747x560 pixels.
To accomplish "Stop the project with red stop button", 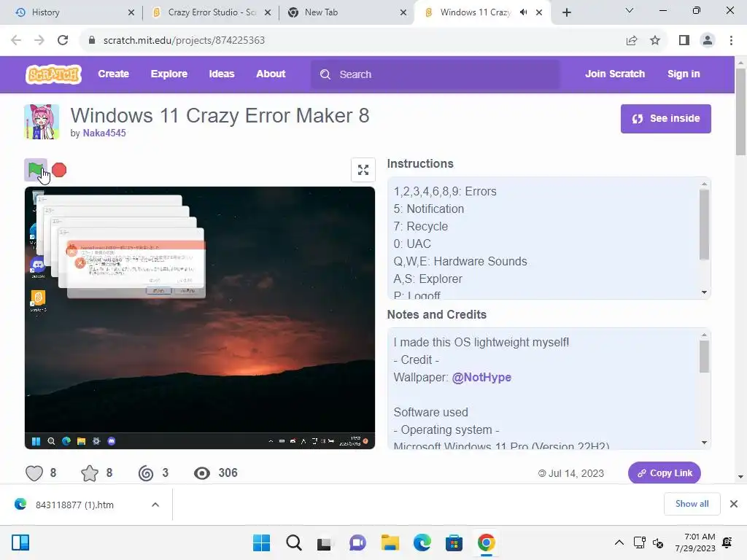I will [x=59, y=170].
